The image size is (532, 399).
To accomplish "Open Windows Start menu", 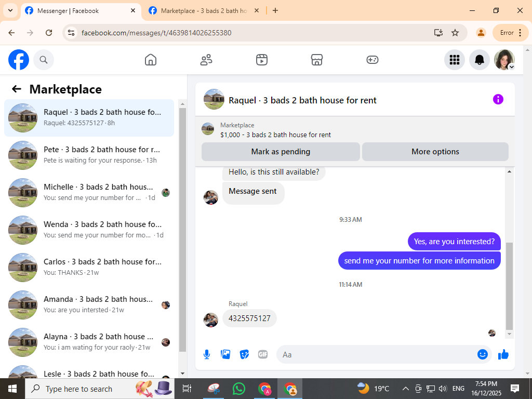I will coord(12,389).
